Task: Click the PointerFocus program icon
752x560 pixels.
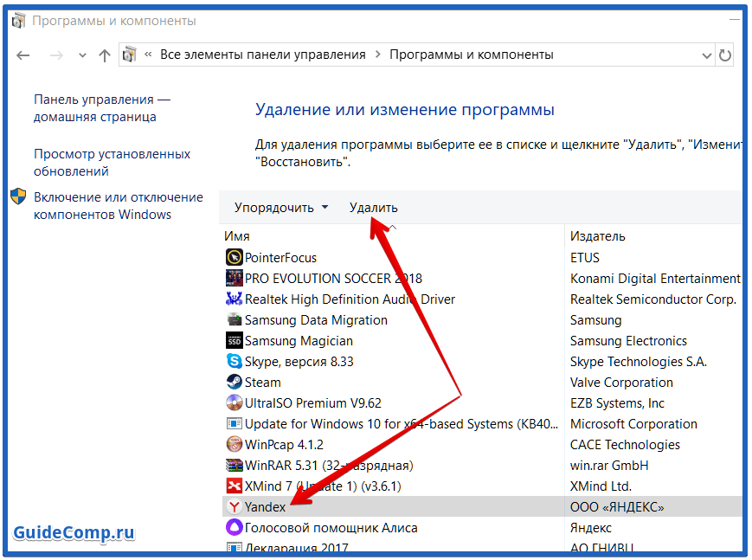Action: pyautogui.click(x=234, y=258)
